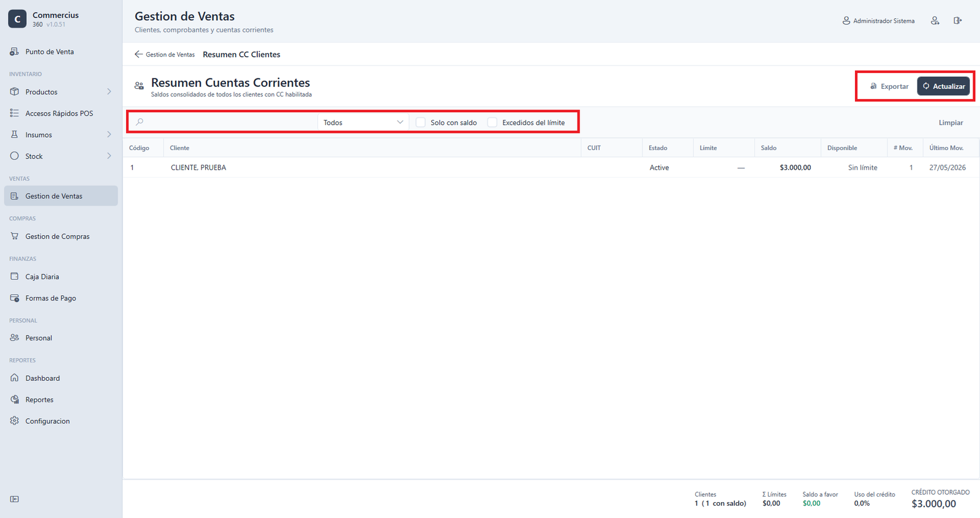
Task: Click the Gestion de Compras cart icon
Action: point(15,236)
